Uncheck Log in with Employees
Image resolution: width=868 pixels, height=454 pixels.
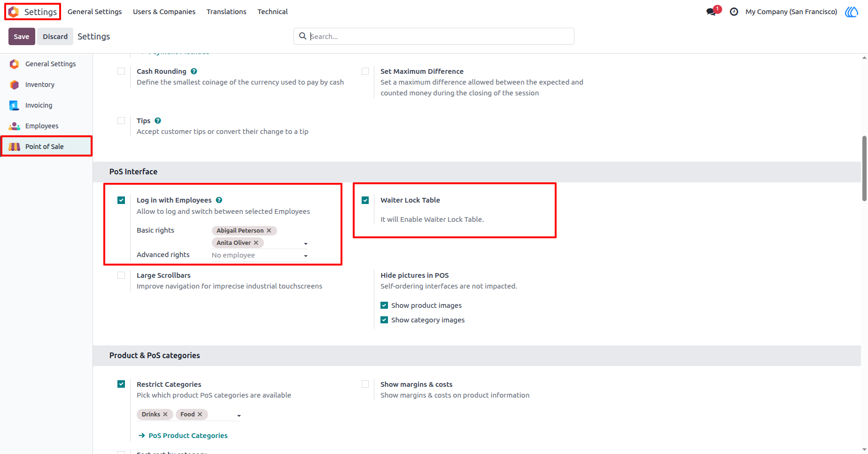click(x=121, y=200)
